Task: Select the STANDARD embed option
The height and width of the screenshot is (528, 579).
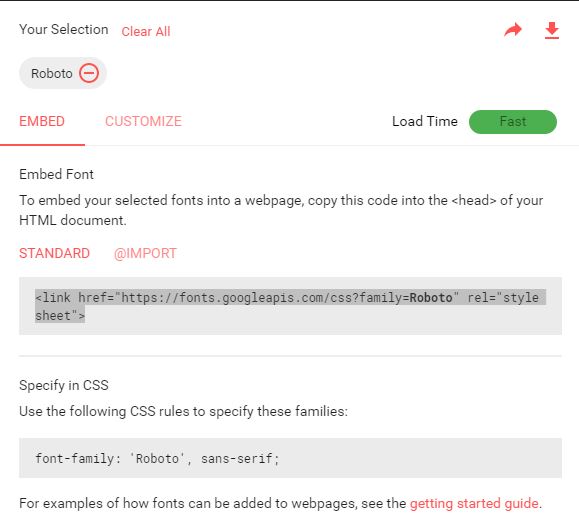Action: point(54,253)
